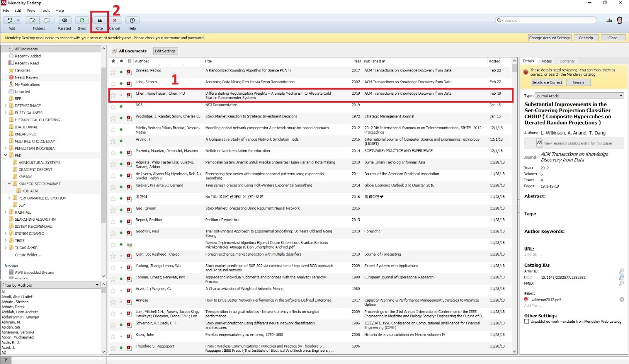The image size is (629, 364).
Task: Open the Type dropdown showing Journal Article
Action: point(579,96)
